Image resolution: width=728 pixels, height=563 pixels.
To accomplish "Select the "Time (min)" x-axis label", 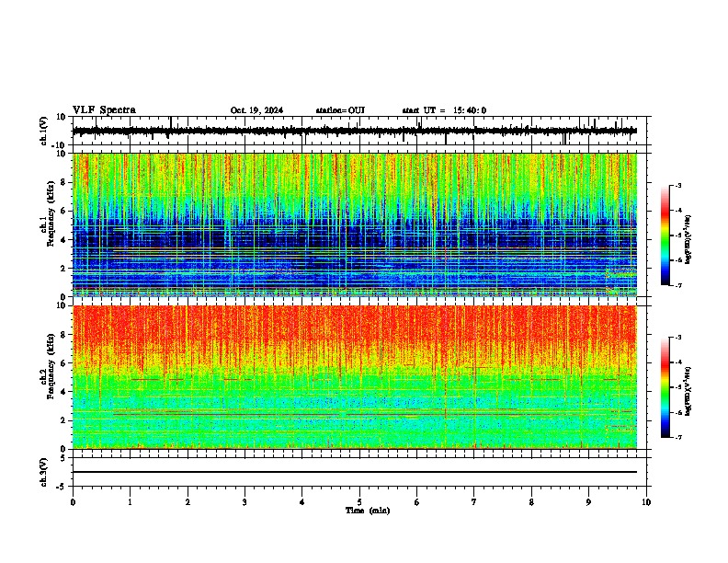I will (x=368, y=511).
